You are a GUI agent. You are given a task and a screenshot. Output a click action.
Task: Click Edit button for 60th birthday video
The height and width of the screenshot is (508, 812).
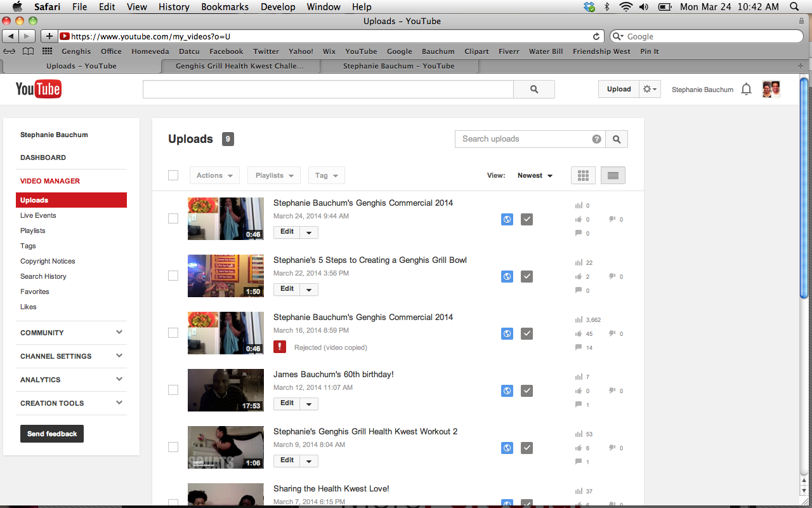[287, 404]
